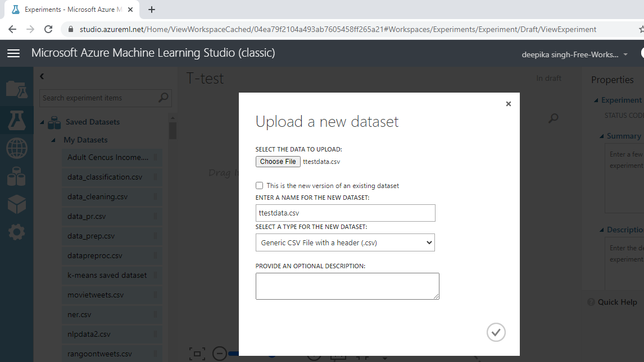This screenshot has width=644, height=362.
Task: Open Settings gear icon in sidebar
Action: click(x=17, y=232)
